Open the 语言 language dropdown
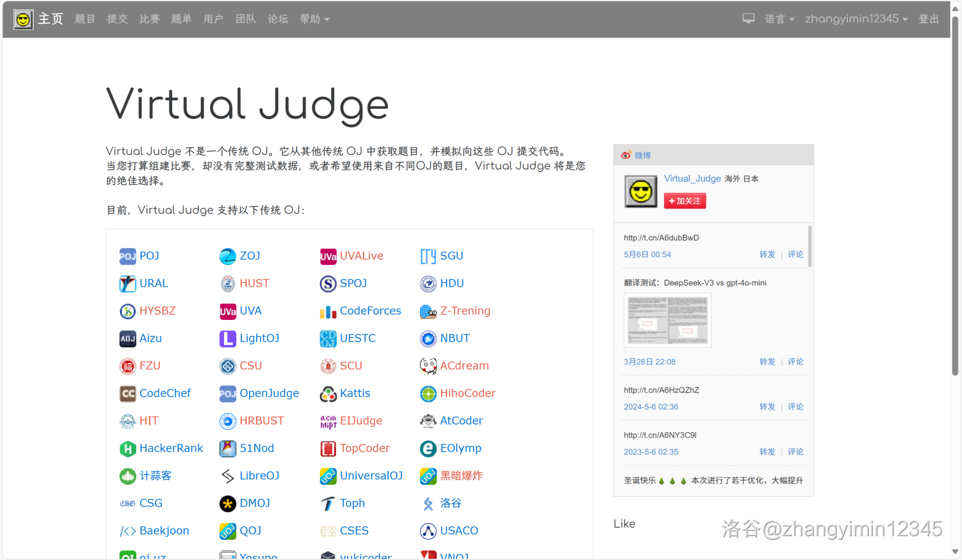The image size is (962, 560). pyautogui.click(x=779, y=19)
